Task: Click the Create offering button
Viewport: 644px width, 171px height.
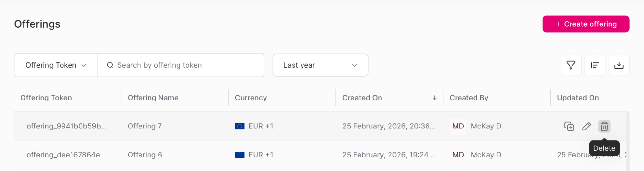Action: pyautogui.click(x=585, y=24)
